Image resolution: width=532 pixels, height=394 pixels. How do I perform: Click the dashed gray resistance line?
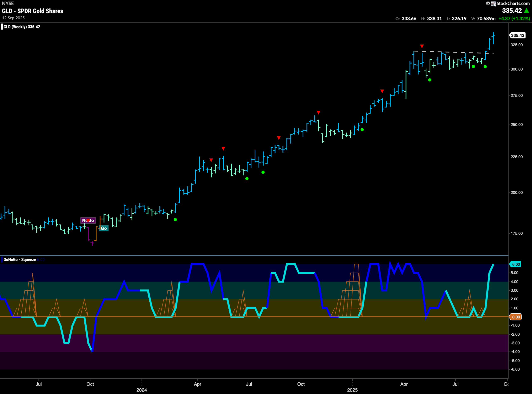(x=454, y=52)
